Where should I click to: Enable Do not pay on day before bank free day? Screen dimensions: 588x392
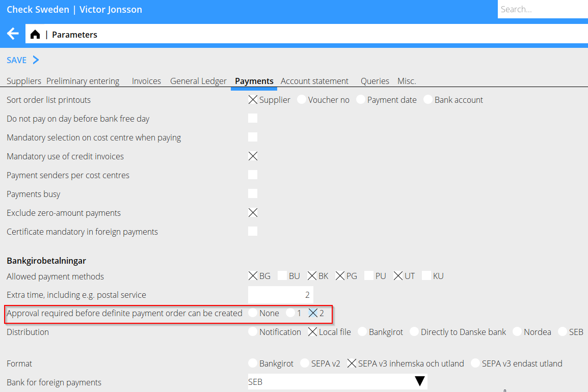253,119
